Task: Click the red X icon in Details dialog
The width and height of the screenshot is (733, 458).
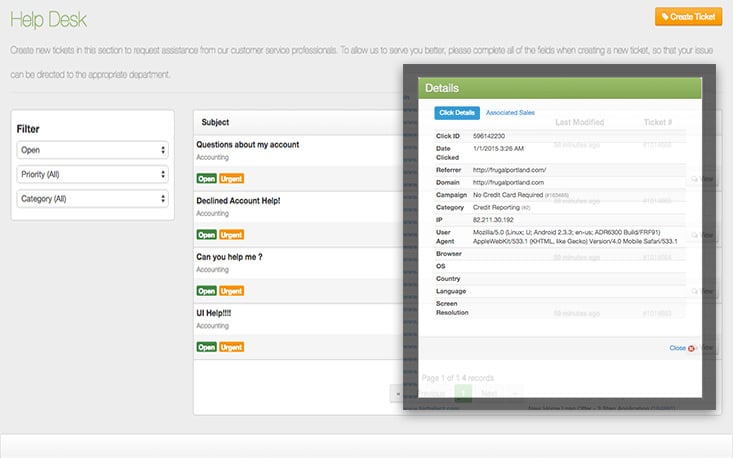Action: click(692, 348)
